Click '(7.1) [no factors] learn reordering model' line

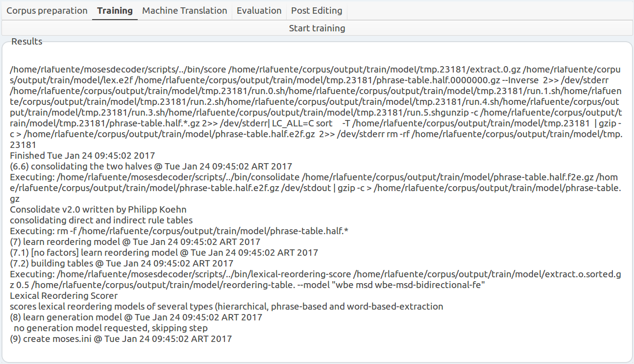click(164, 253)
